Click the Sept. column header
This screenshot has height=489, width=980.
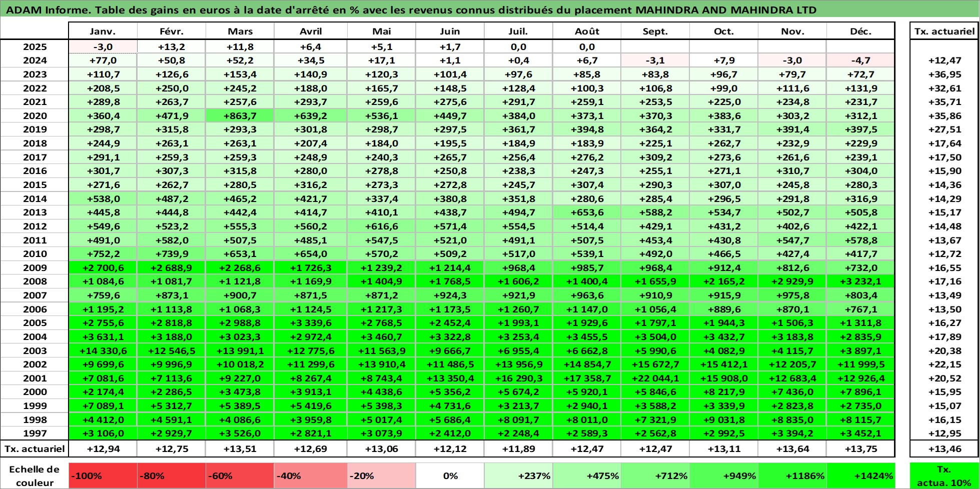pyautogui.click(x=655, y=31)
